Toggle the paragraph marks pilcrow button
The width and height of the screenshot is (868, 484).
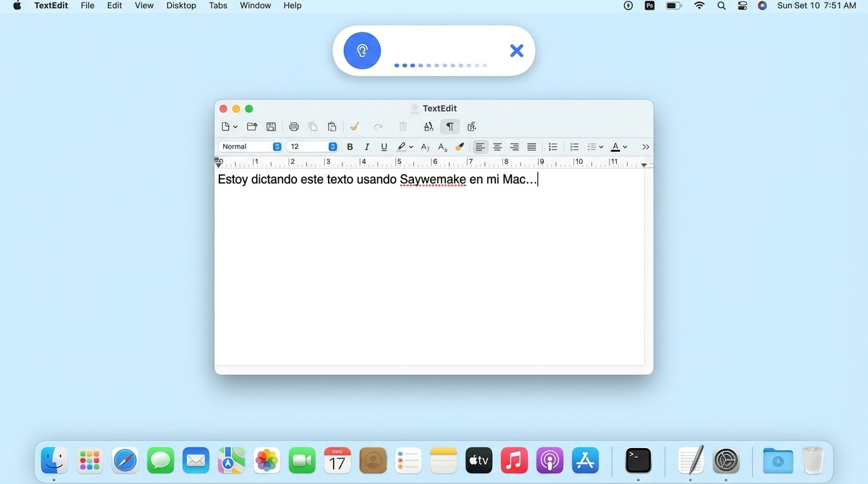click(450, 126)
